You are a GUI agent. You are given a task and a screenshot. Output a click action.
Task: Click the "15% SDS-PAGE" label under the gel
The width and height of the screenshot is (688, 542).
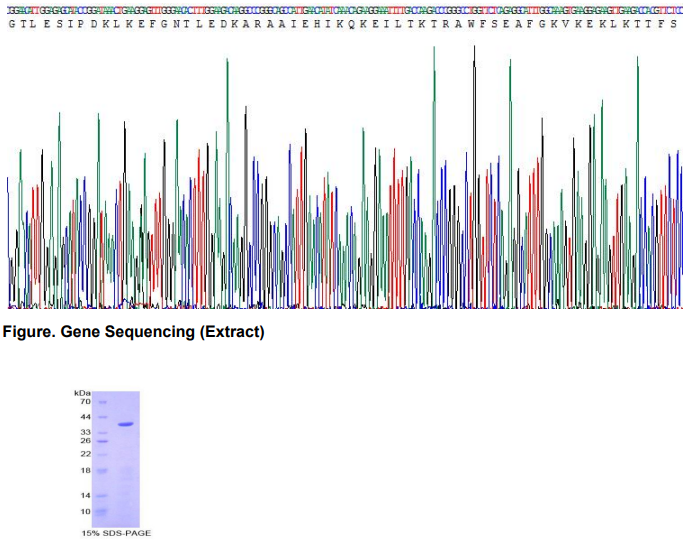tap(116, 533)
